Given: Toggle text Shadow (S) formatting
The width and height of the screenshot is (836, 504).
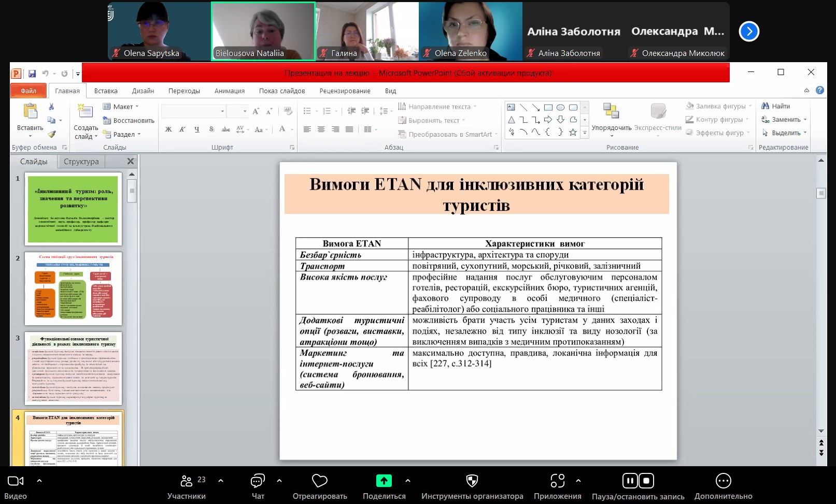Looking at the screenshot, I should [x=211, y=129].
